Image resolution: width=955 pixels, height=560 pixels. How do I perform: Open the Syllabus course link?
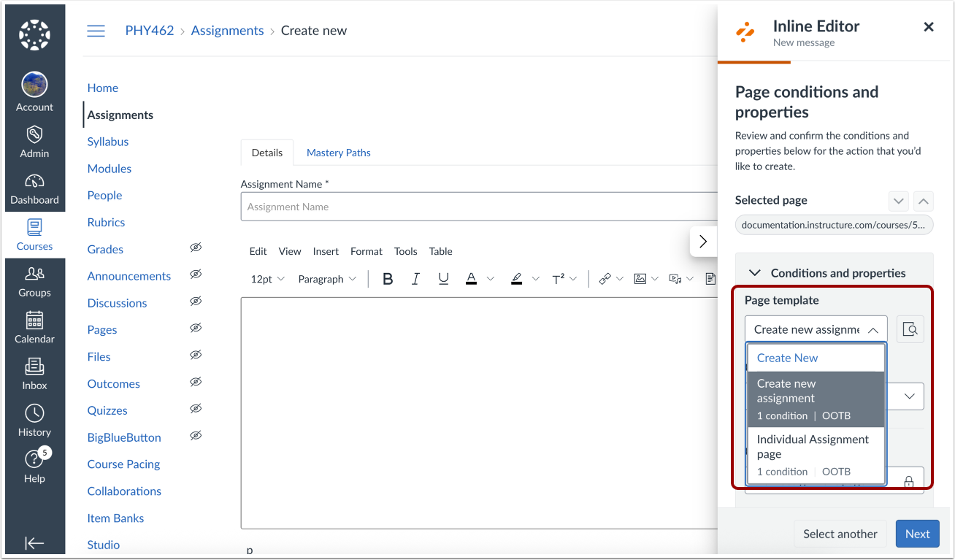(x=107, y=141)
